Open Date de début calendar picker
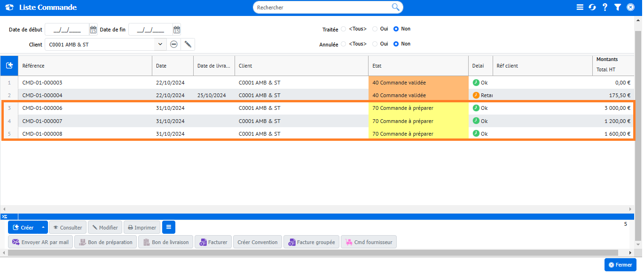This screenshot has height=276, width=644. (x=93, y=30)
